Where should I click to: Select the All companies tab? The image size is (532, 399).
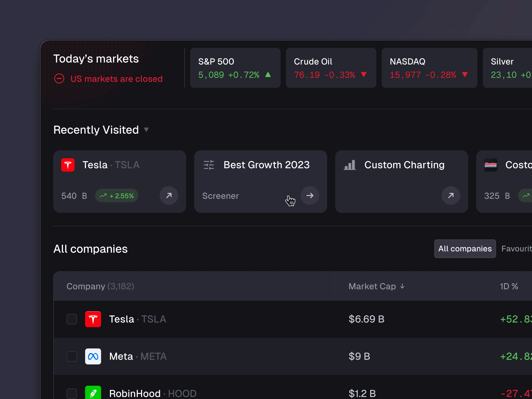pos(465,249)
